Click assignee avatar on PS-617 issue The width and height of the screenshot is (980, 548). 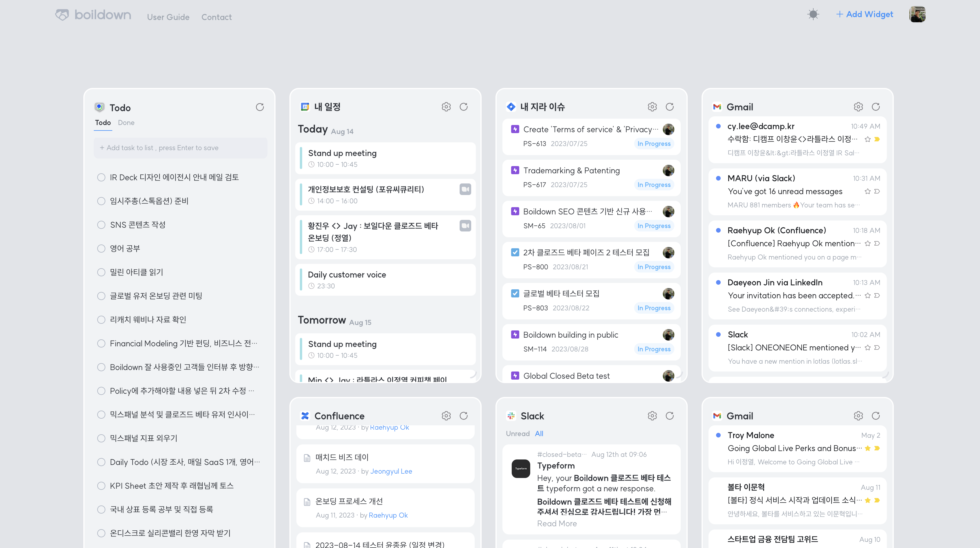coord(668,170)
